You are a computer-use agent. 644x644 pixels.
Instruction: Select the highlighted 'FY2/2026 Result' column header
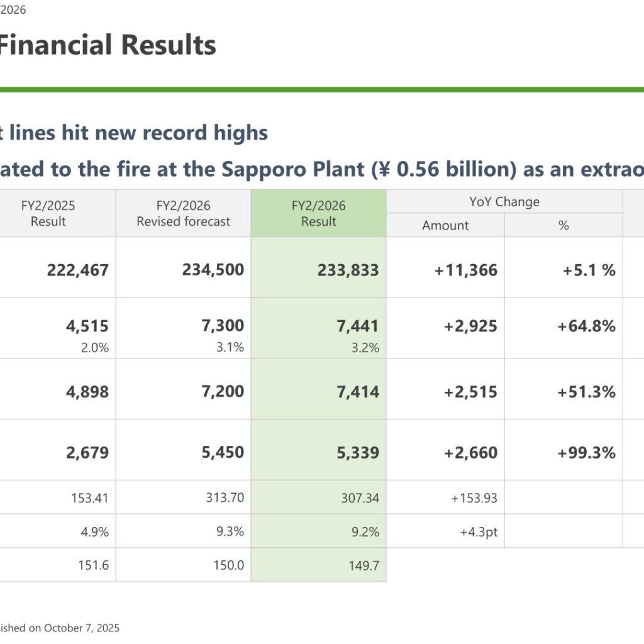(x=319, y=213)
